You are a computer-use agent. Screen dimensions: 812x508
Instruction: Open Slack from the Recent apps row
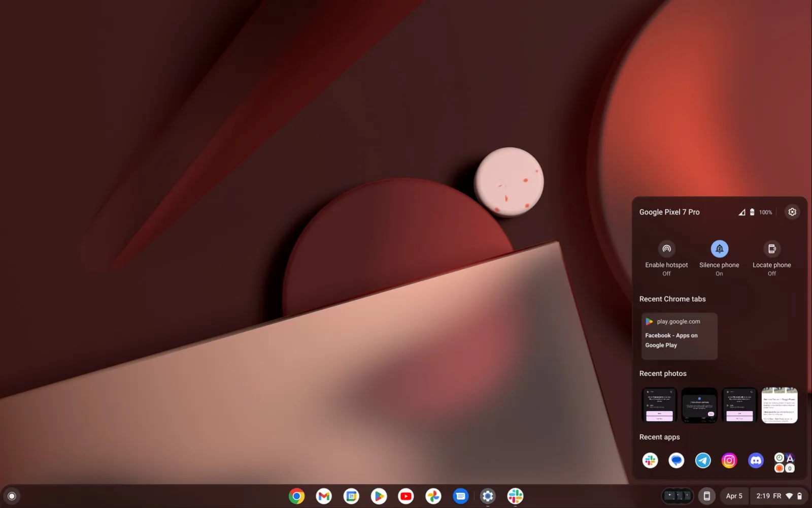650,461
